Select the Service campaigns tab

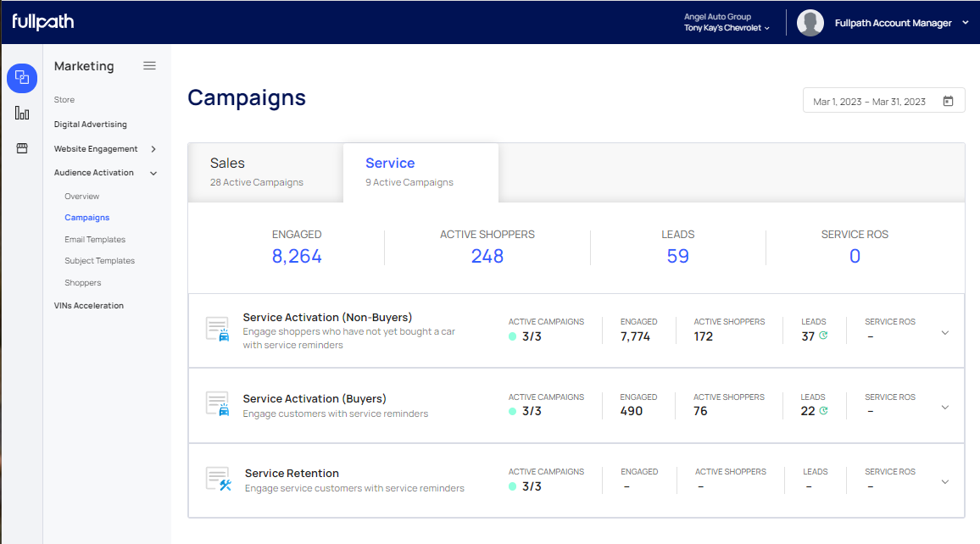[409, 171]
